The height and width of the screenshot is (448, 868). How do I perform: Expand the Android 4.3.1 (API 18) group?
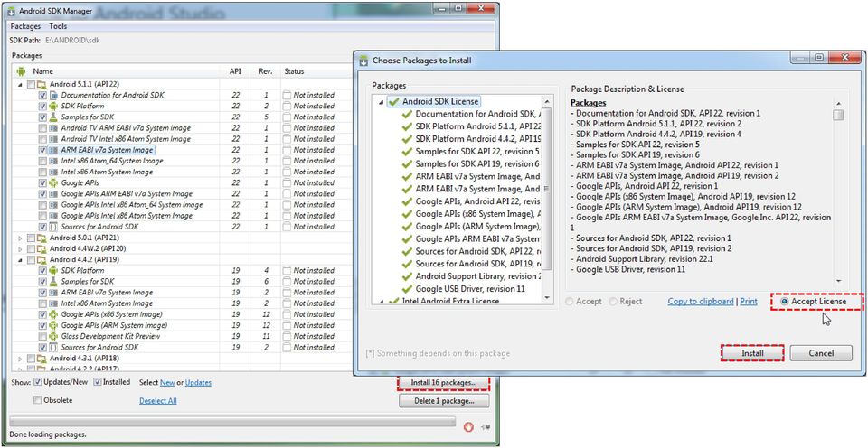click(x=21, y=359)
